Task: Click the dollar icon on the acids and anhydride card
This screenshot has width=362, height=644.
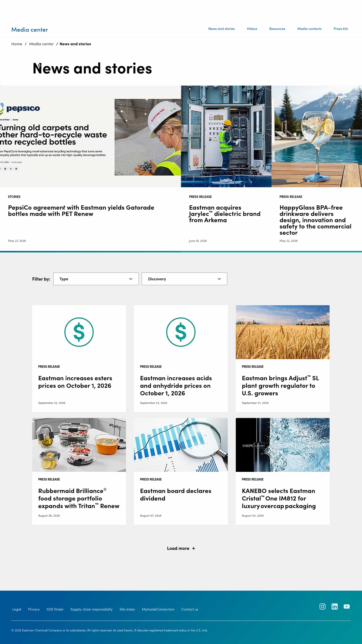Action: click(181, 332)
